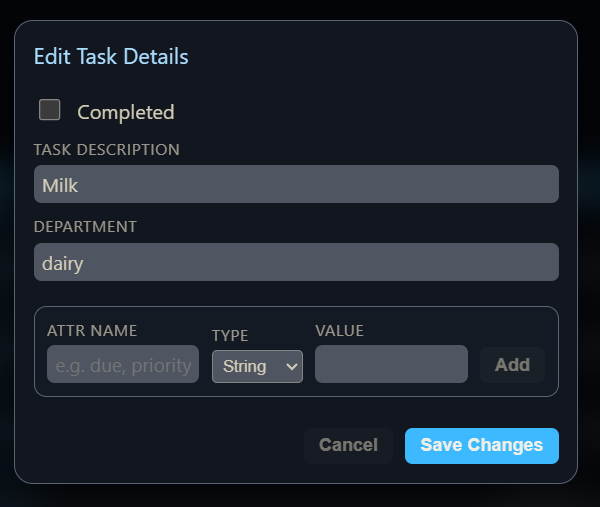Viewport: 600px width, 507px height.
Task: Click the empty Value input field
Action: 391,365
